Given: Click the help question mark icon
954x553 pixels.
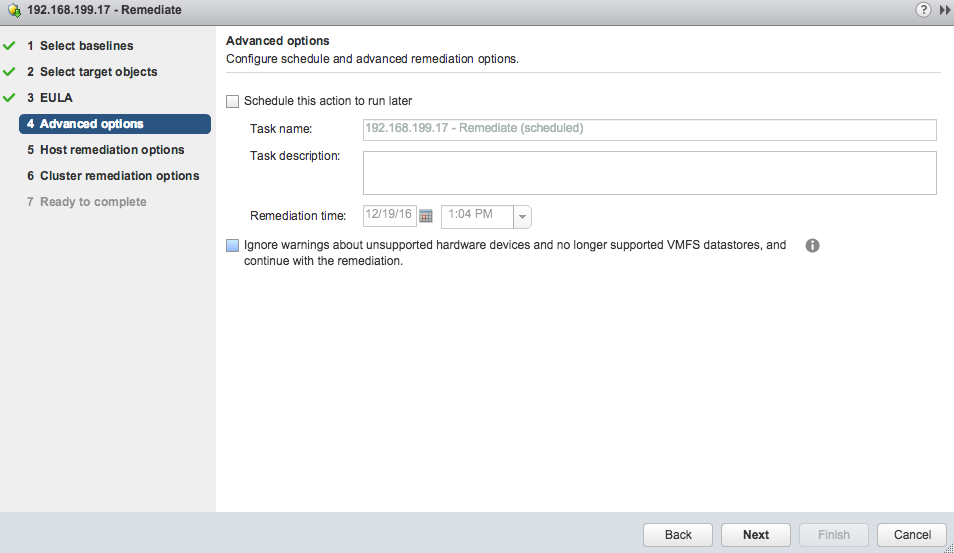Looking at the screenshot, I should [923, 9].
